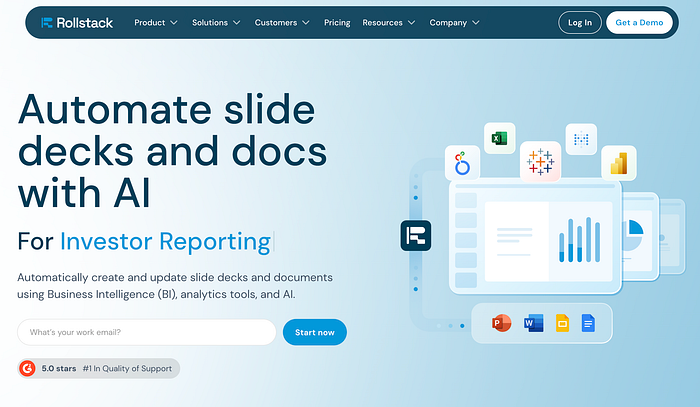700x407 pixels.
Task: Go to the Pricing page
Action: pyautogui.click(x=337, y=23)
